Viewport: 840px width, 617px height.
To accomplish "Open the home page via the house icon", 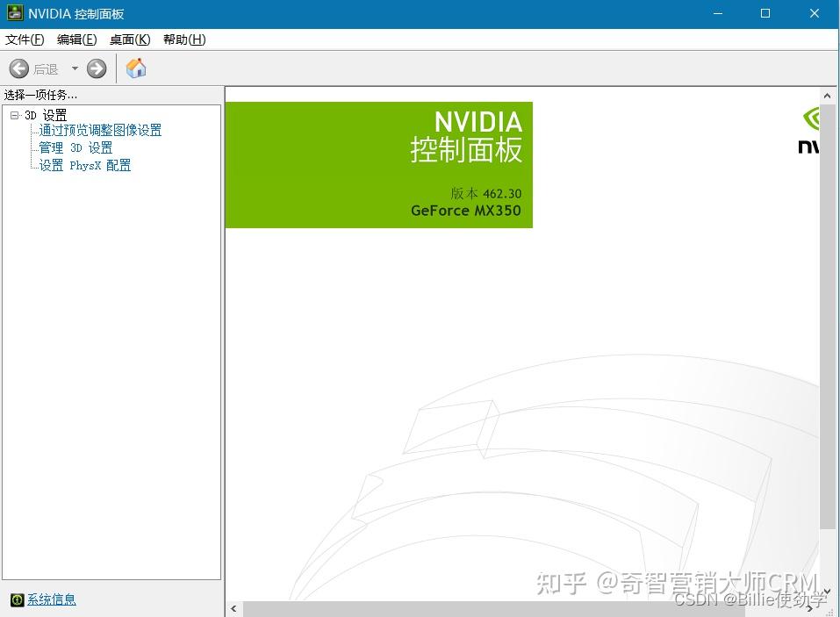I will tap(136, 68).
